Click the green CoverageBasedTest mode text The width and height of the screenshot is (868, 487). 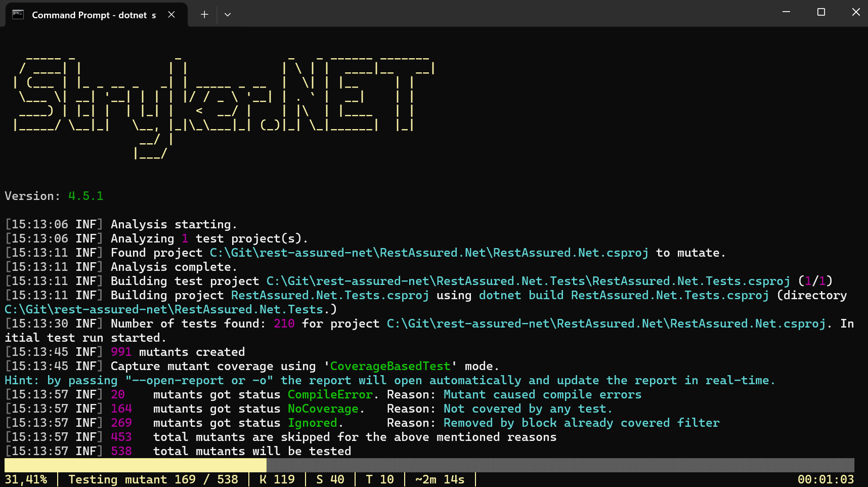[x=390, y=367]
